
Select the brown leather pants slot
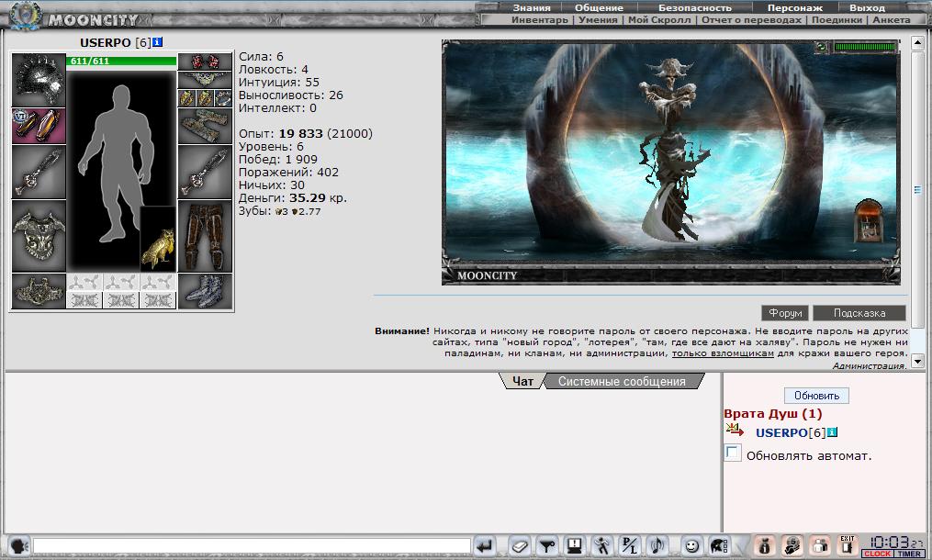tap(205, 236)
